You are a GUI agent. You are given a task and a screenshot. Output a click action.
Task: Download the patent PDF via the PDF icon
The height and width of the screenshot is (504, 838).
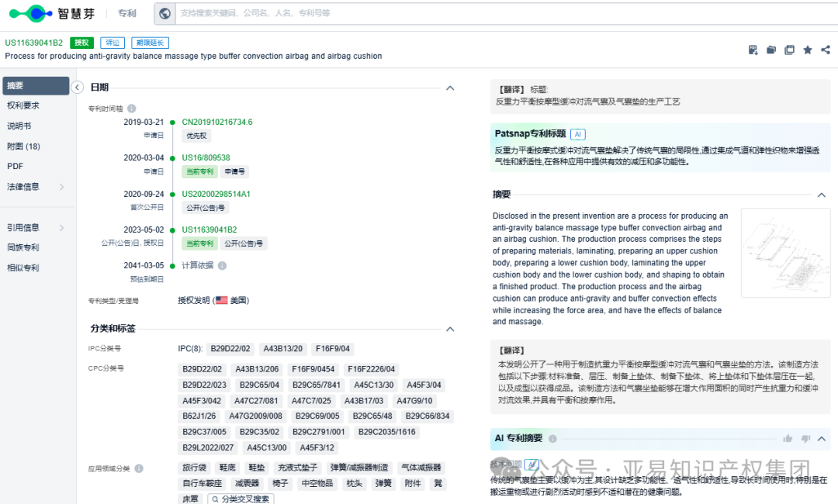(753, 49)
